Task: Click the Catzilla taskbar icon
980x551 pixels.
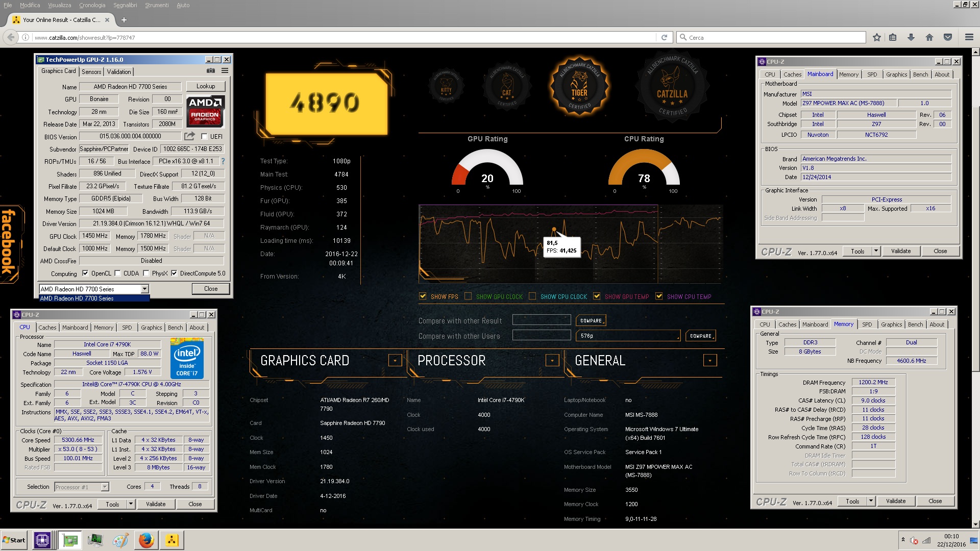Action: [x=171, y=540]
